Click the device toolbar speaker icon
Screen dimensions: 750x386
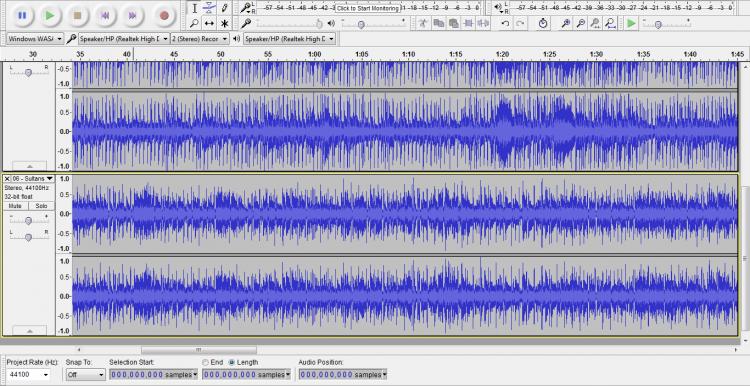pyautogui.click(x=236, y=39)
